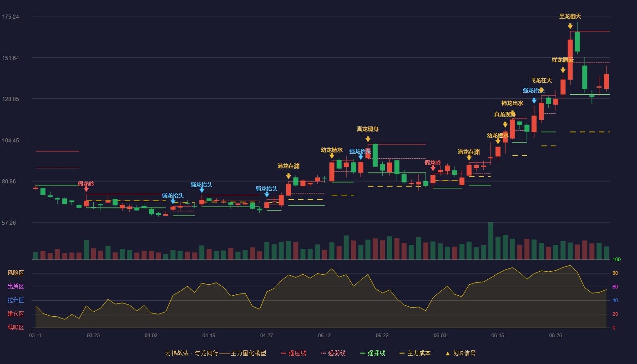This screenshot has height=364, width=637.
Task: Select the 幼龙嬉水 signal arrow near 05-12
Action: click(x=332, y=156)
